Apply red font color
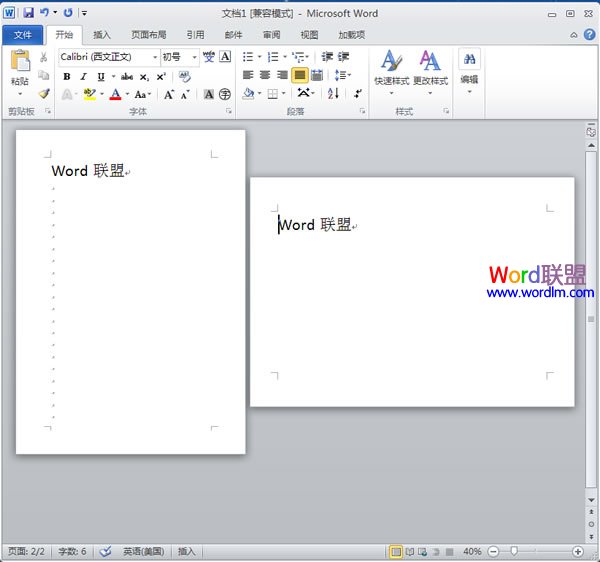Screen dimensions: 600x562 click(116, 94)
